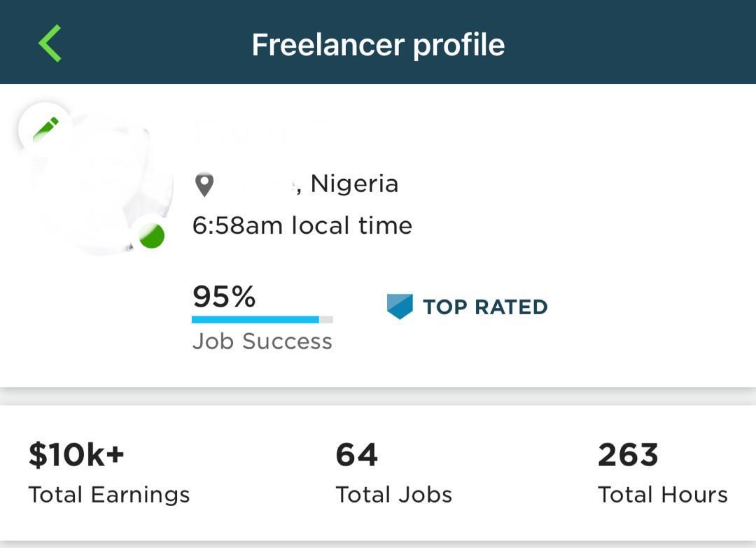The width and height of the screenshot is (756, 548).
Task: Click the Job Success label
Action: [262, 342]
